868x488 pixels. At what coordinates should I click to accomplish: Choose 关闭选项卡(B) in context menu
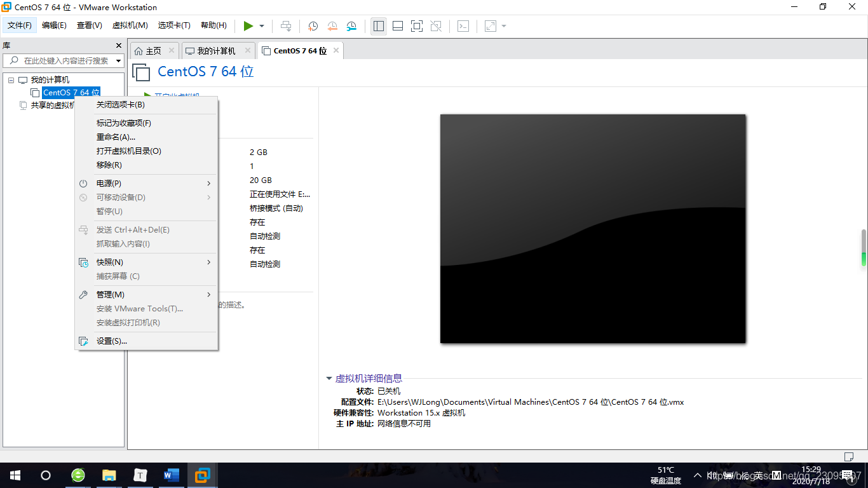click(x=147, y=105)
